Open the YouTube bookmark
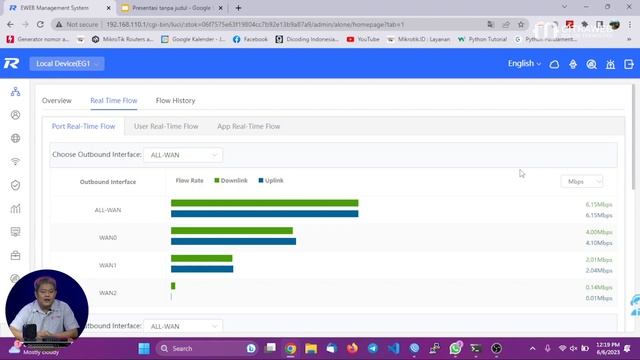The height and width of the screenshot is (360, 640). [363, 39]
